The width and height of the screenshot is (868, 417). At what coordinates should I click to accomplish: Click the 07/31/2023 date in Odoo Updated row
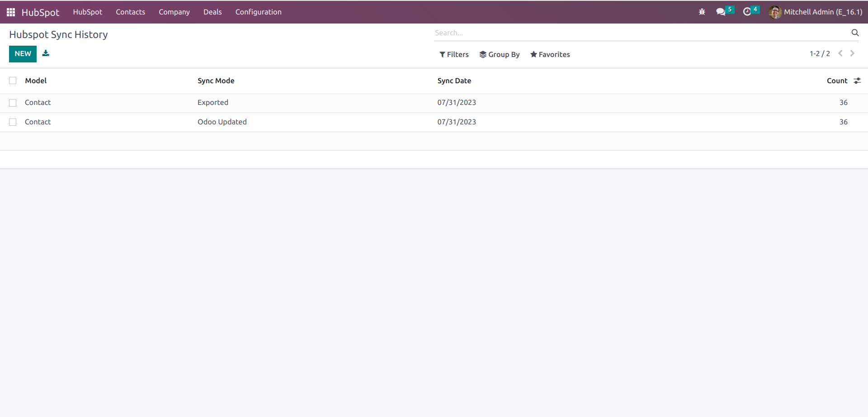(x=457, y=122)
